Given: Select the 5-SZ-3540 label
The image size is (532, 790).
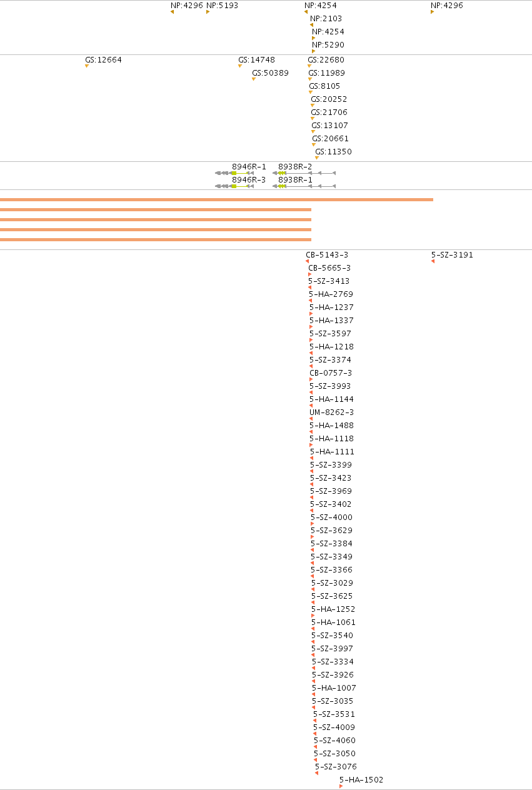Looking at the screenshot, I should click(x=332, y=636).
